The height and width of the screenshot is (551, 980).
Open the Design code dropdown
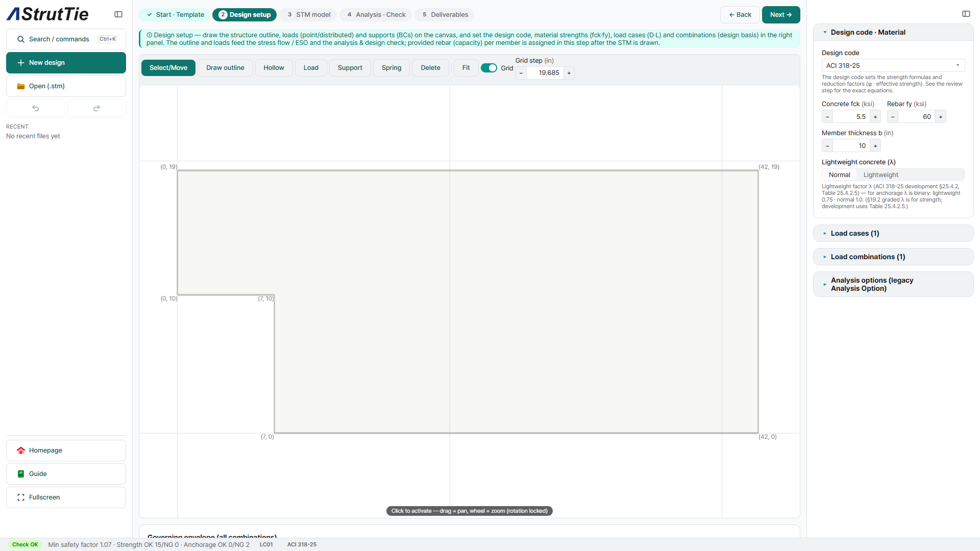tap(893, 65)
